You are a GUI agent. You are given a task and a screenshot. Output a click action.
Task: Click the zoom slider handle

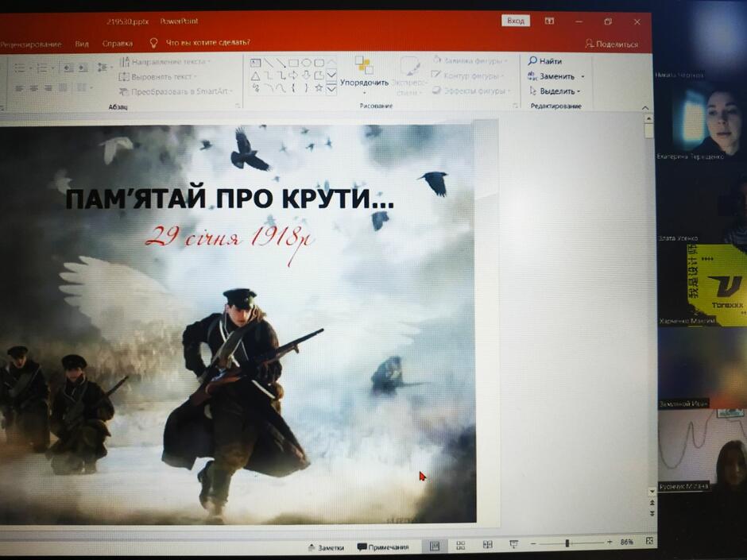[567, 543]
